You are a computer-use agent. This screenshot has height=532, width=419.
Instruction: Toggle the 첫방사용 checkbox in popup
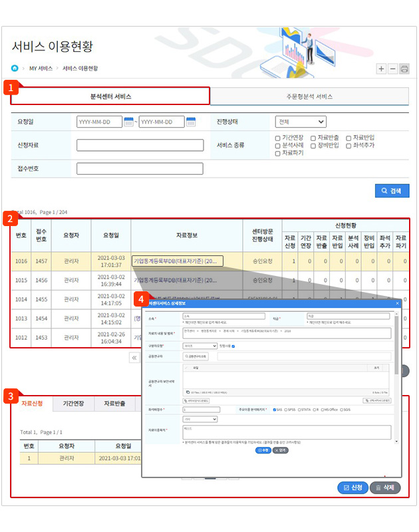(x=233, y=346)
